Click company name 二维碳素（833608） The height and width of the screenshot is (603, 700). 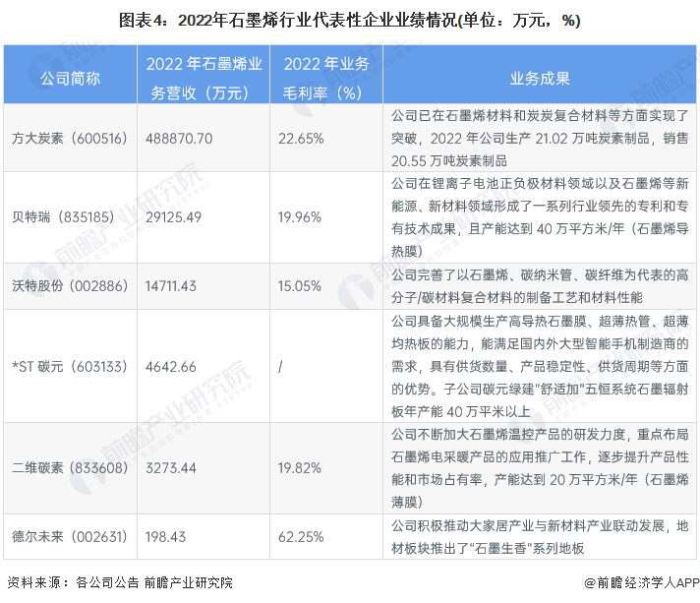(70, 468)
